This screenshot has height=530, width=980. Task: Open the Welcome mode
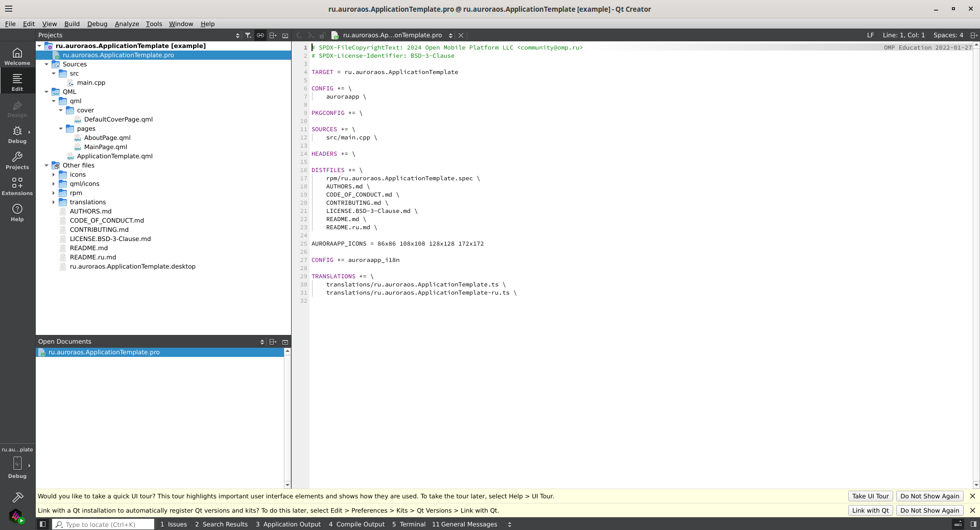coord(17,56)
